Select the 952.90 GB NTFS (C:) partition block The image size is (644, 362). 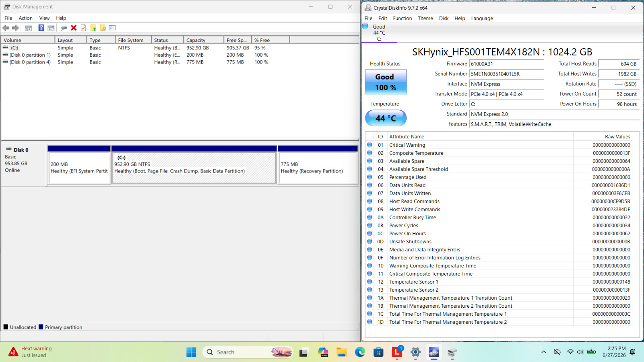tap(194, 168)
